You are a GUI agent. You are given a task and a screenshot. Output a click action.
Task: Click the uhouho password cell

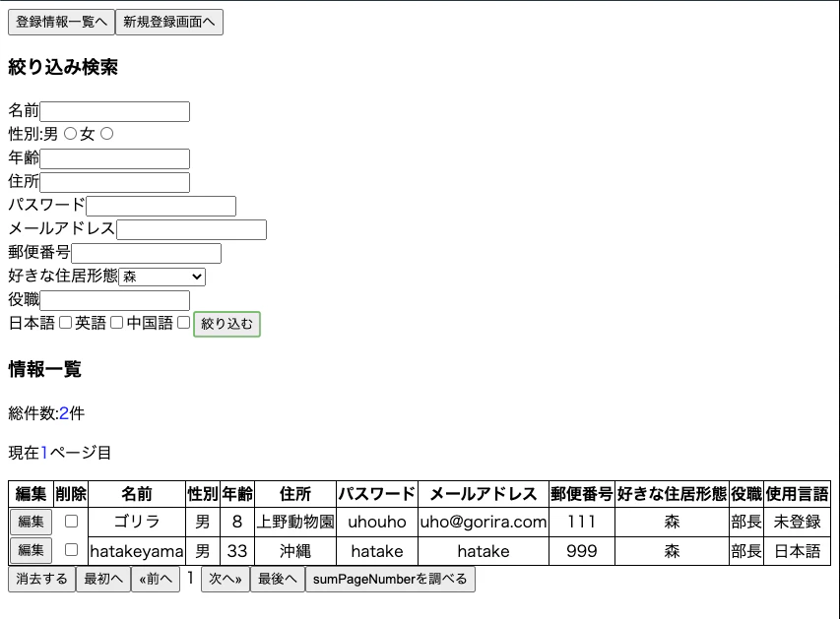[377, 522]
